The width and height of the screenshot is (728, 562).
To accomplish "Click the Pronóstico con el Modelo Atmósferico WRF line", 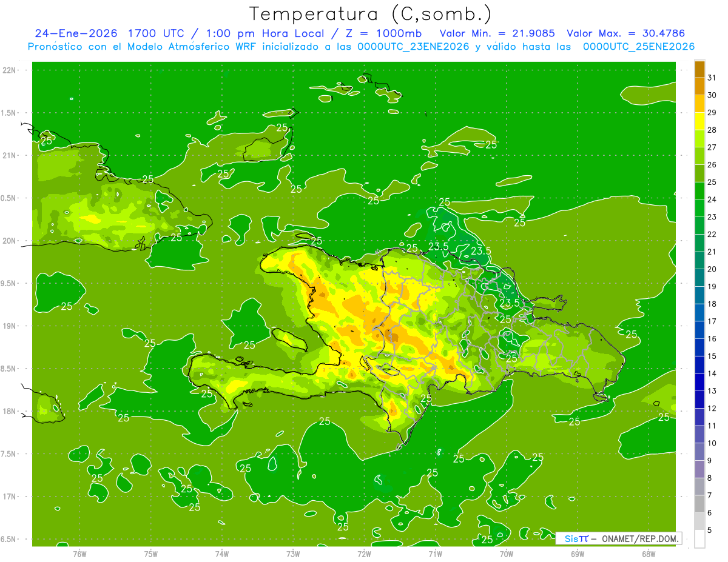I will tap(361, 47).
